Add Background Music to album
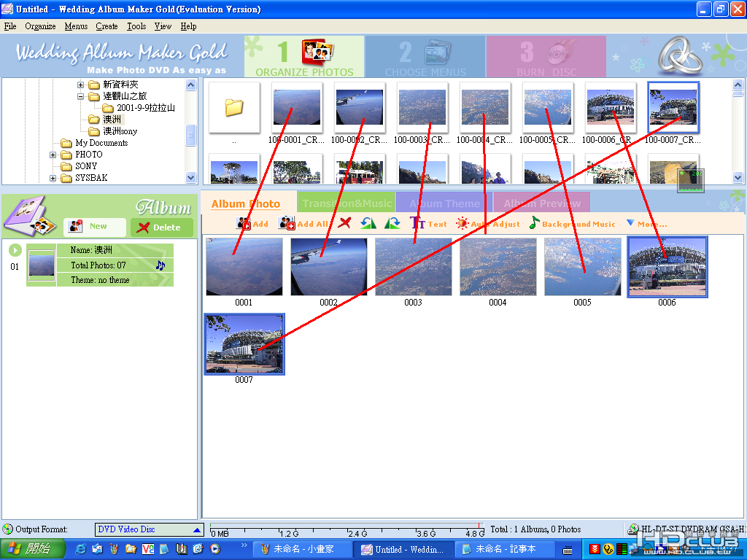This screenshot has height=560, width=747. (573, 223)
